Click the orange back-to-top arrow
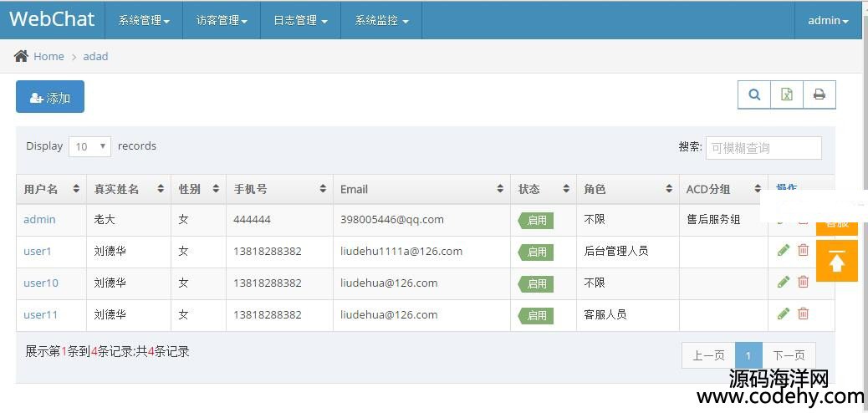Screen dimensions: 868x413 coord(837,261)
